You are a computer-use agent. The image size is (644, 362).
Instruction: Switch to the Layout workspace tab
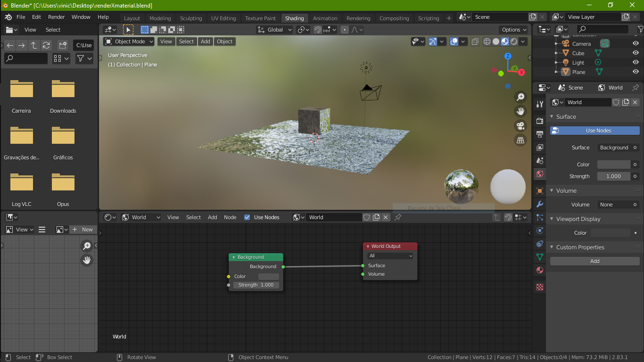(132, 18)
